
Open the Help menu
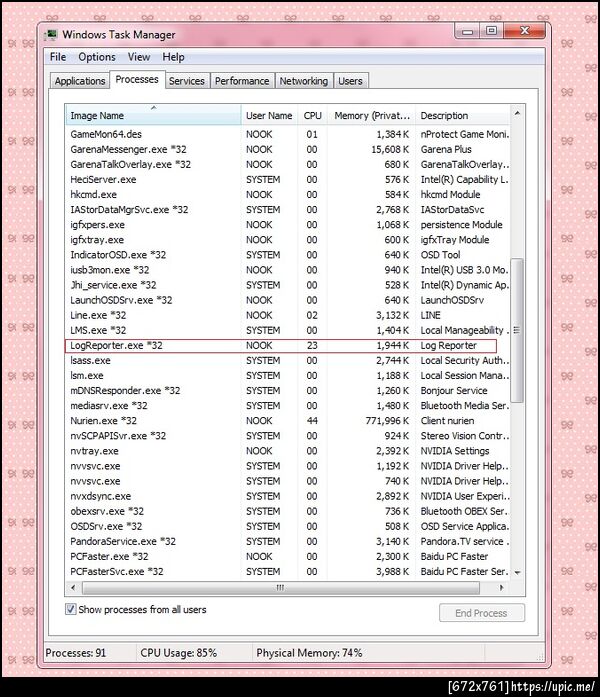pos(173,57)
